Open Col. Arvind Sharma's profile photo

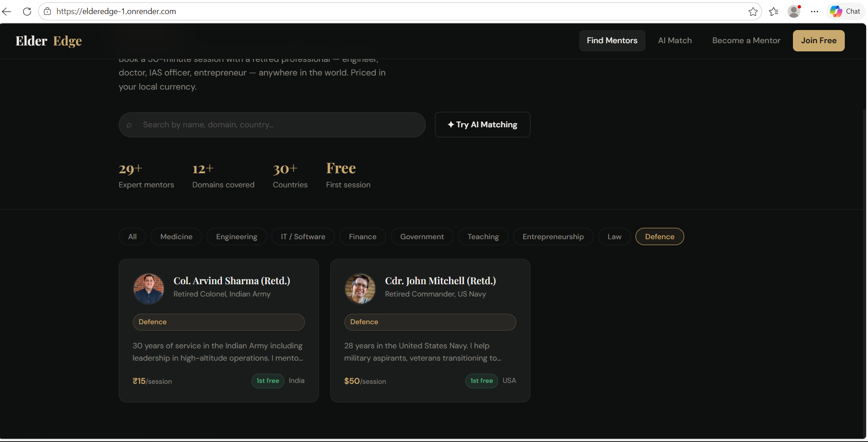pos(148,288)
